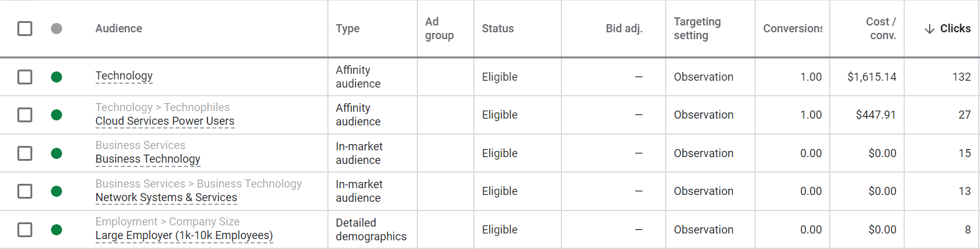Click the status dot for Network Systems & Services
Screen dimensions: 980x249
57,191
